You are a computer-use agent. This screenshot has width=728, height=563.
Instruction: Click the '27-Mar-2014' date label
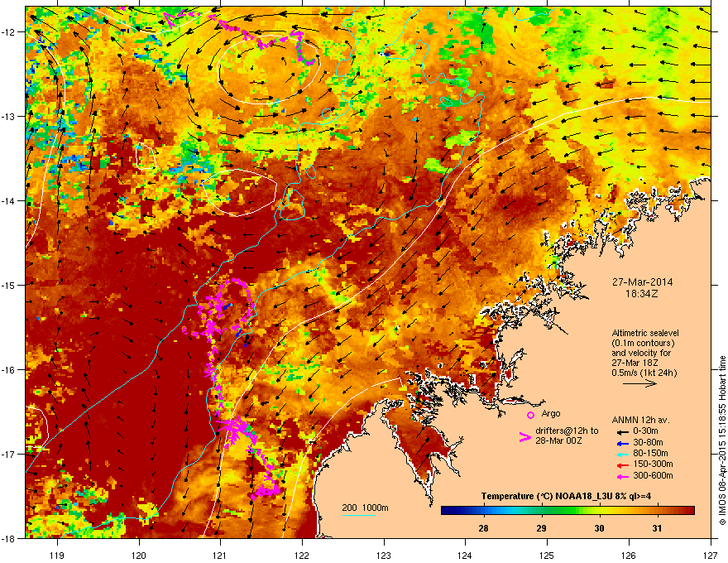click(x=642, y=282)
